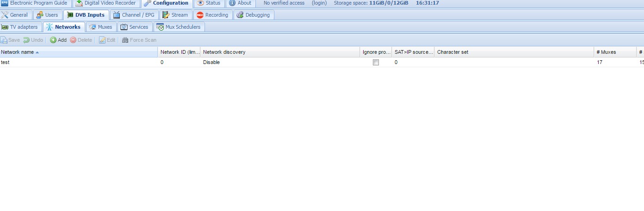Viewport: 644px width, 211px height.
Task: Click the Force Scan button
Action: click(139, 40)
